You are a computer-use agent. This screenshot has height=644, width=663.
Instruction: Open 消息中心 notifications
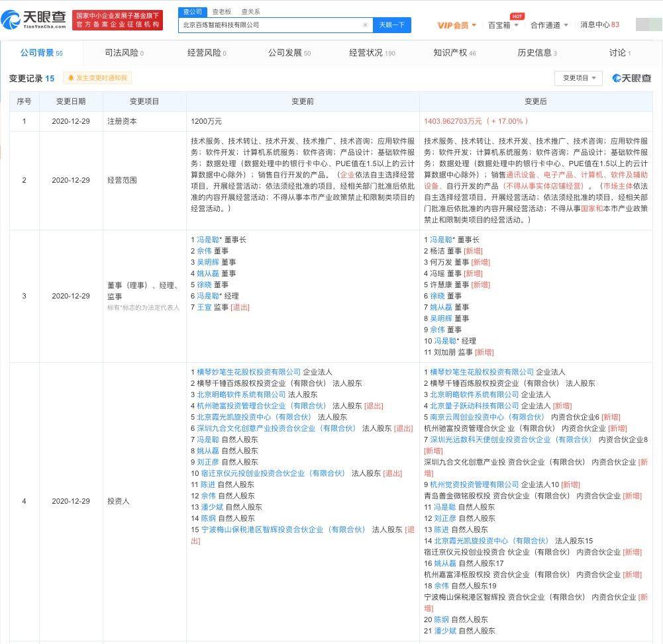click(x=599, y=25)
